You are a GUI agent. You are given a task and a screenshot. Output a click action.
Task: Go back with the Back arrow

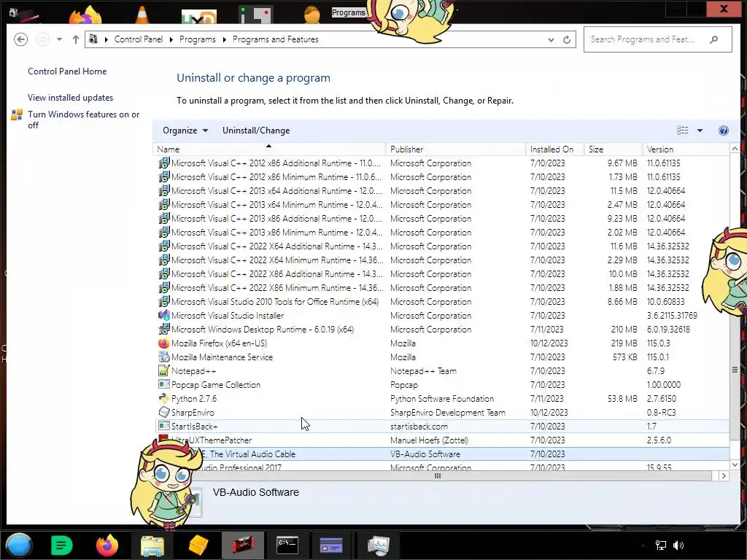click(20, 39)
